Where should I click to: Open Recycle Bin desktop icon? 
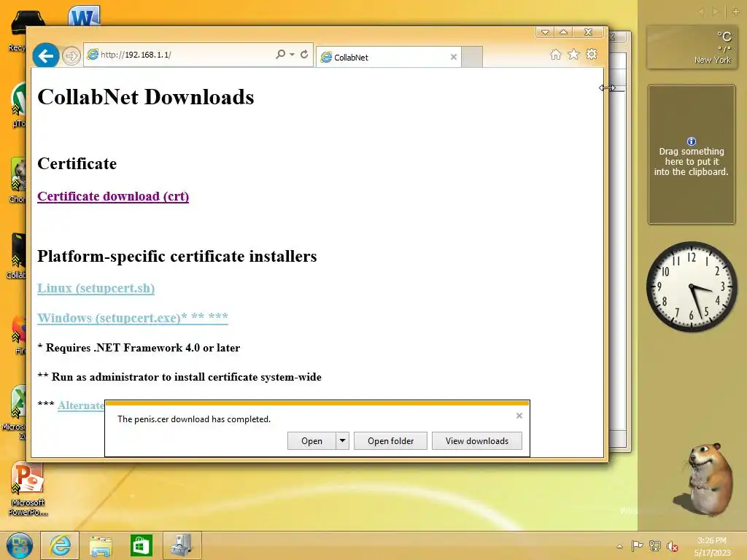(x=18, y=31)
